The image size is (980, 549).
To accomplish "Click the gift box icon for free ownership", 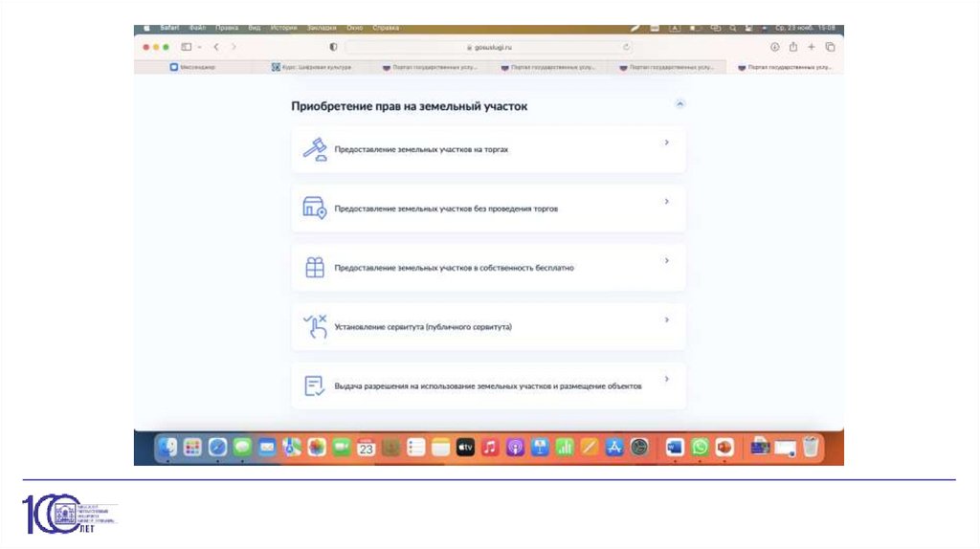I will pyautogui.click(x=314, y=267).
